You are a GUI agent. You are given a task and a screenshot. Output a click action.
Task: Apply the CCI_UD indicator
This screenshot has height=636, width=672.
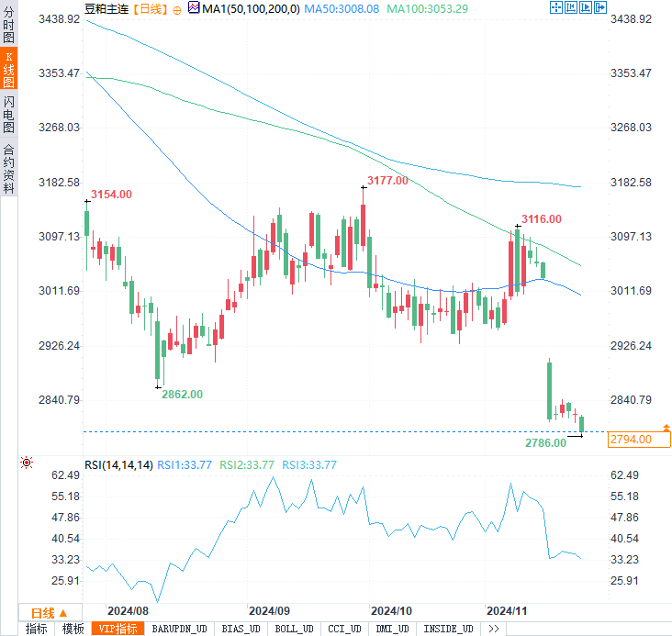[x=344, y=629]
